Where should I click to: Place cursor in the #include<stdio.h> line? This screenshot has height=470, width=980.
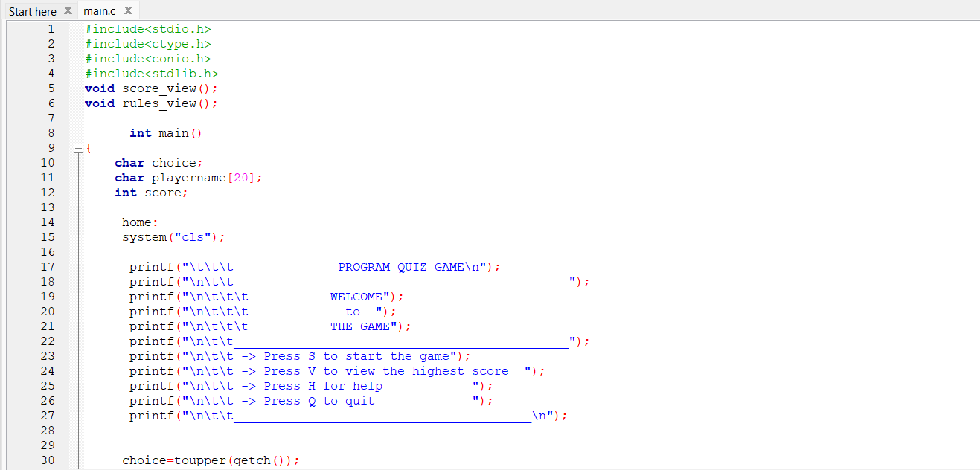(147, 29)
